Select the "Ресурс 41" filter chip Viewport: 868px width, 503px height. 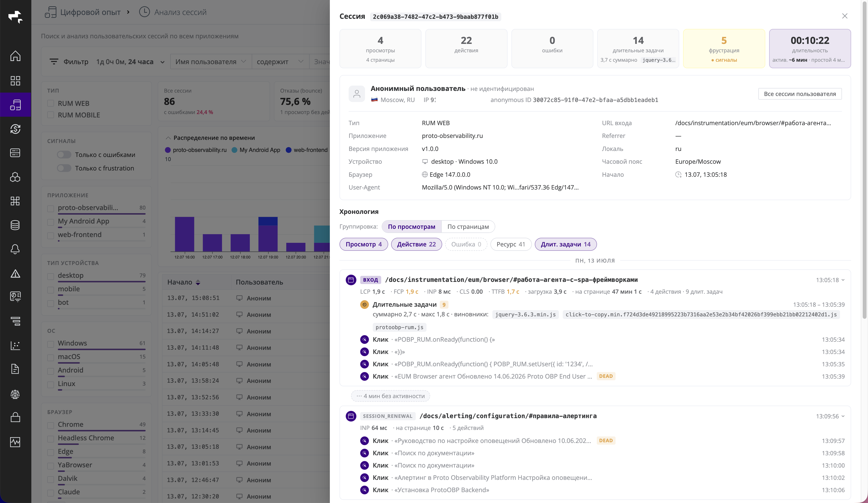point(511,244)
